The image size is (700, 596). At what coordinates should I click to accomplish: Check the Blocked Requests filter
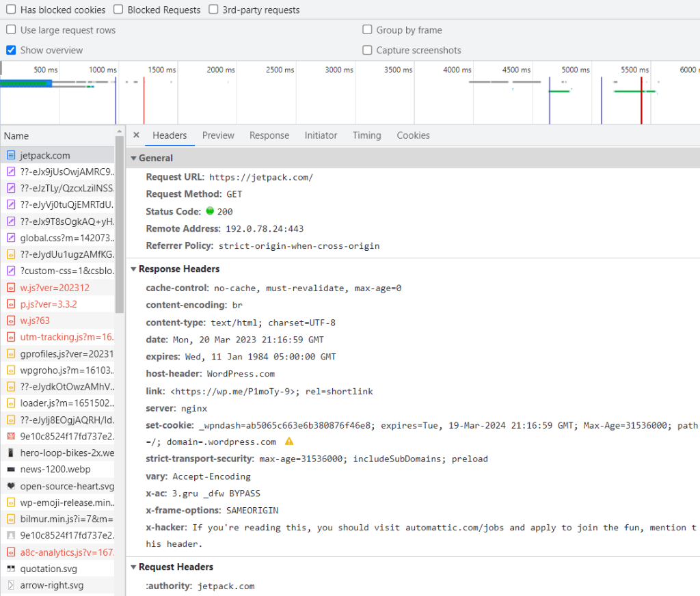(118, 10)
